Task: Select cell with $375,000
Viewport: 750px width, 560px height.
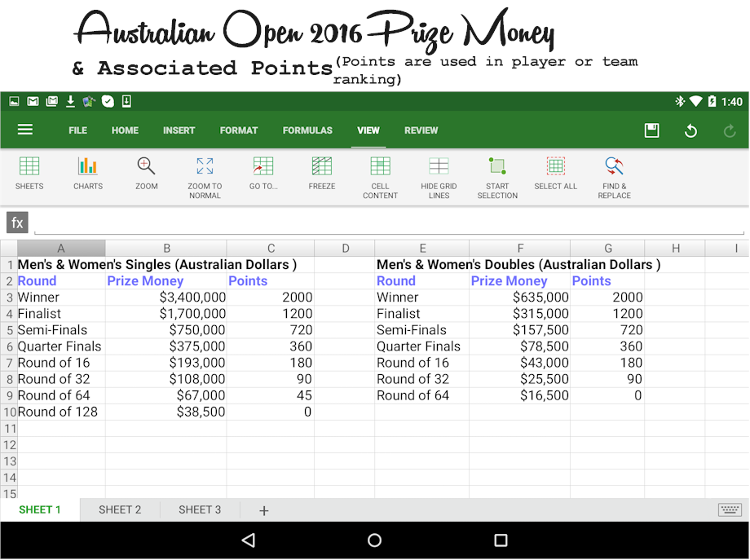Action: (166, 346)
